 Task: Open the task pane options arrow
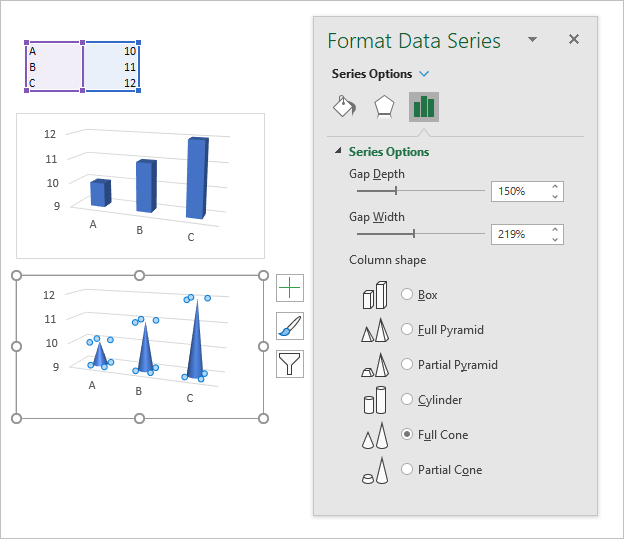point(532,39)
